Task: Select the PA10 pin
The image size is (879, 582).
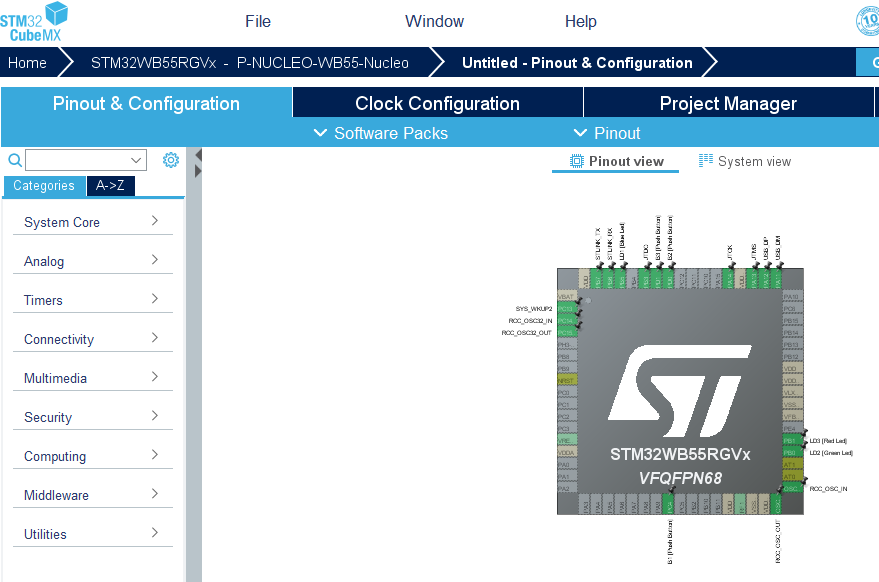Action: (793, 297)
